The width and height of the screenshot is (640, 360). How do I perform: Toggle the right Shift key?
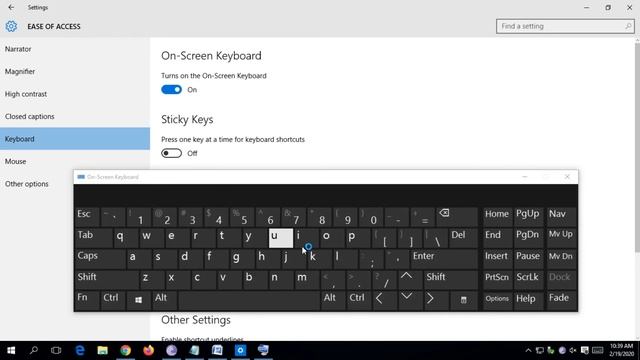coord(451,280)
